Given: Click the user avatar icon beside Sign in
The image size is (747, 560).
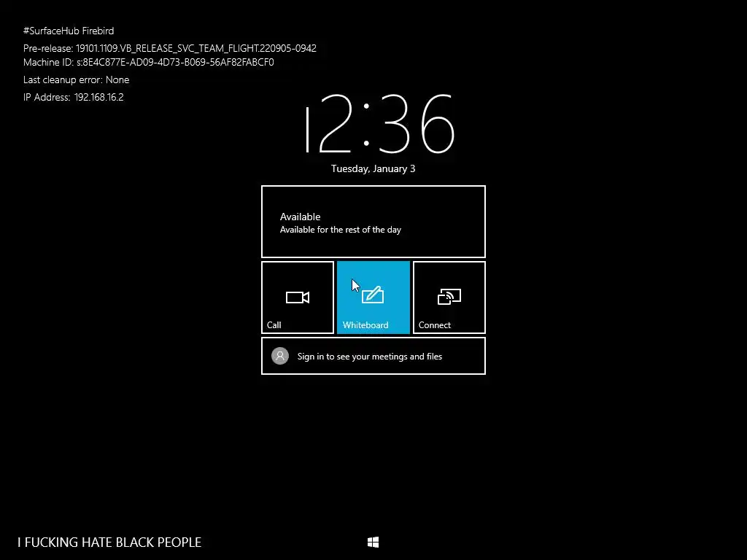Looking at the screenshot, I should pos(280,356).
